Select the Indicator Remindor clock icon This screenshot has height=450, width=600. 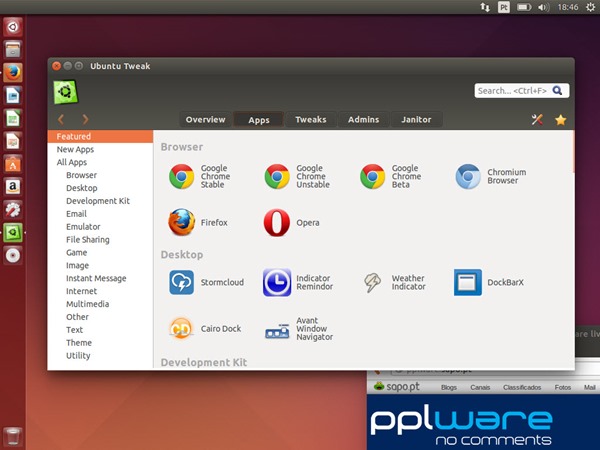tap(277, 282)
